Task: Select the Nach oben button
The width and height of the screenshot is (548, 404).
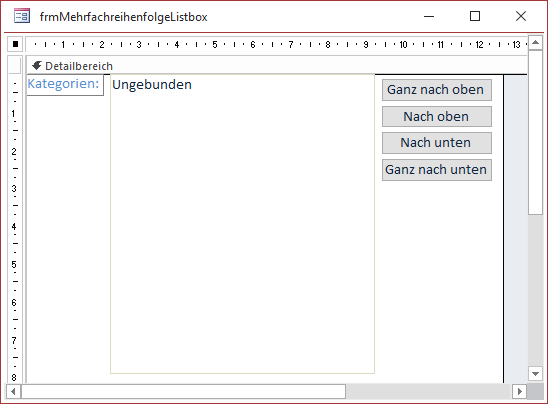Action: [x=437, y=116]
